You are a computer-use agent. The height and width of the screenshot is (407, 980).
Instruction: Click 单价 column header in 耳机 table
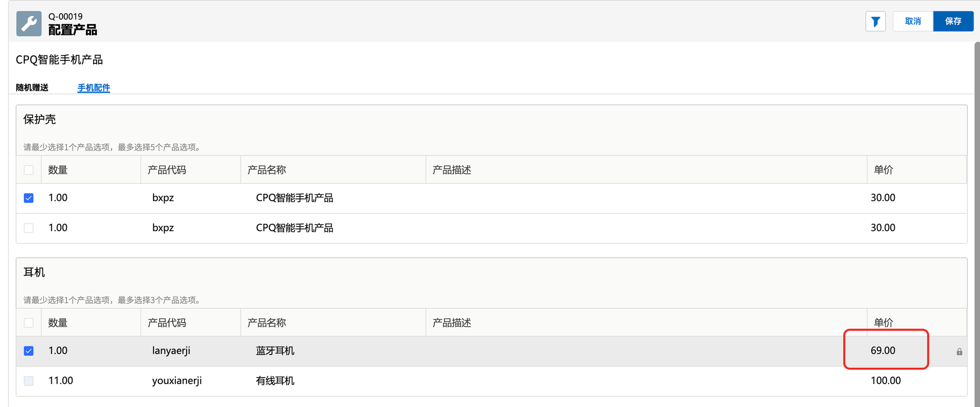tap(883, 323)
